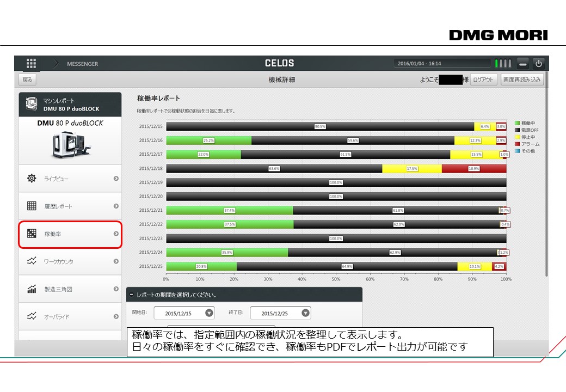This screenshot has width=566, height=392.
Task: Expand ライブビュー using its arrow
Action: point(116,179)
